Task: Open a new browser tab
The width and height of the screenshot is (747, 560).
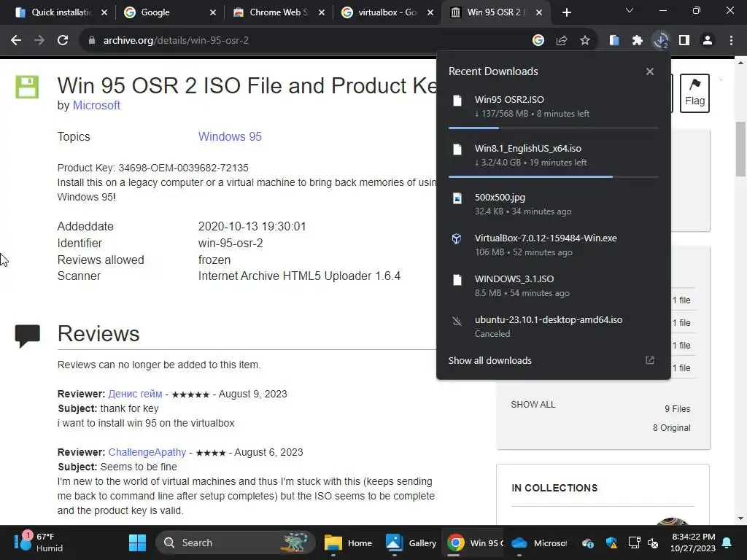Action: (566, 12)
